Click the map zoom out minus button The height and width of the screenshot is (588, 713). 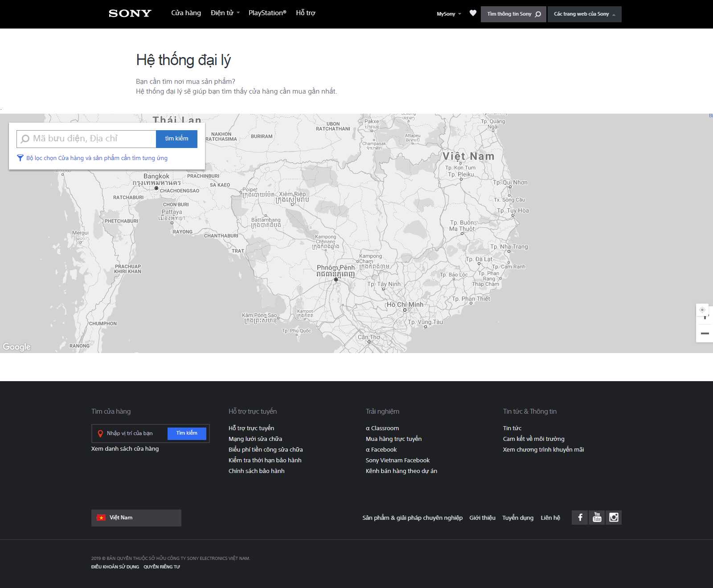705,333
